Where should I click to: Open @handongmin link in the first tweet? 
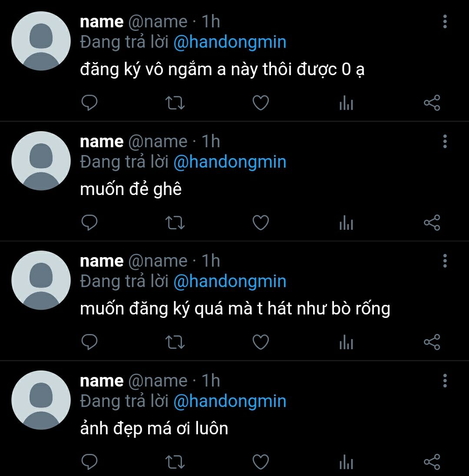point(230,42)
